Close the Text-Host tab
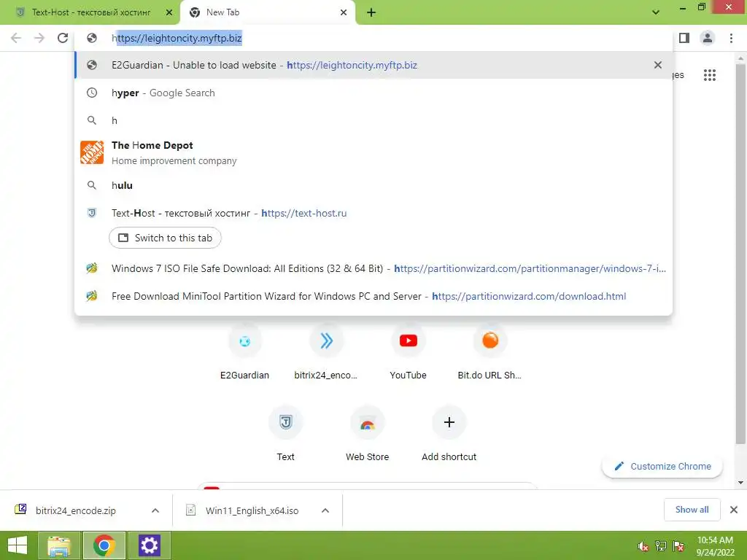Viewport: 747px width, 560px height. coord(169,12)
